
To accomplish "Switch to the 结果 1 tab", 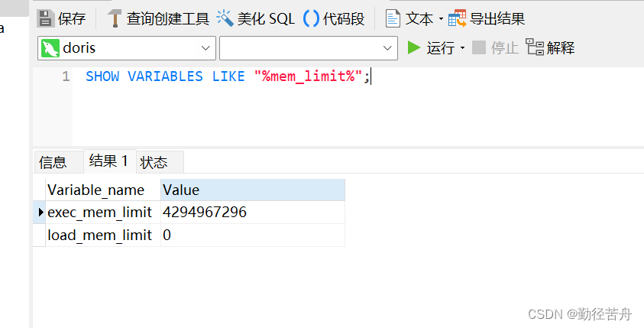I will tap(108, 161).
